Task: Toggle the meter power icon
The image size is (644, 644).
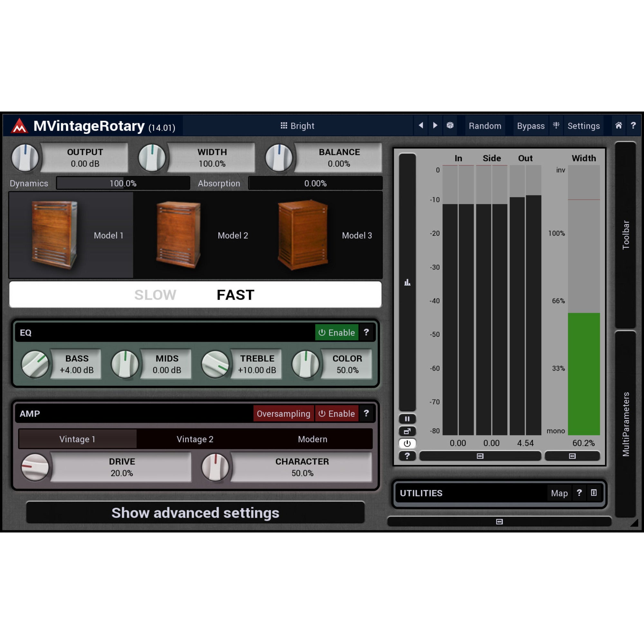Action: tap(407, 444)
